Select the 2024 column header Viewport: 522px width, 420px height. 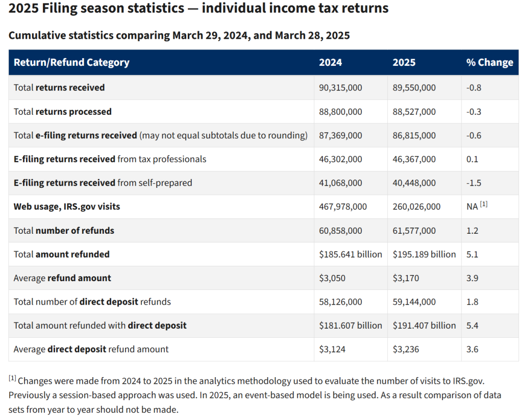331,62
